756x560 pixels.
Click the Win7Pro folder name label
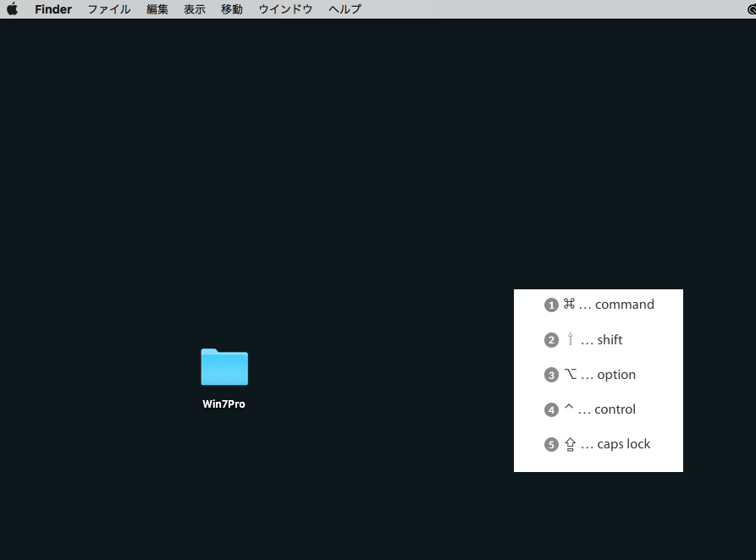tap(223, 404)
